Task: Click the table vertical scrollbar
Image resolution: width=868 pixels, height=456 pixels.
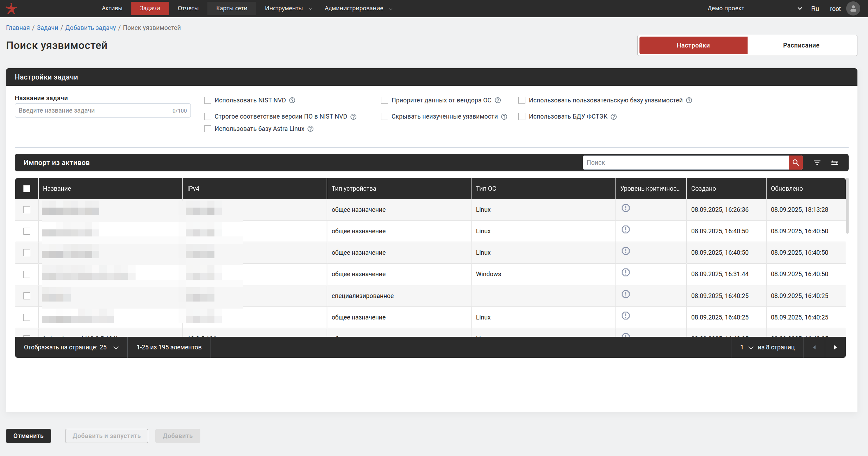Action: point(847,206)
